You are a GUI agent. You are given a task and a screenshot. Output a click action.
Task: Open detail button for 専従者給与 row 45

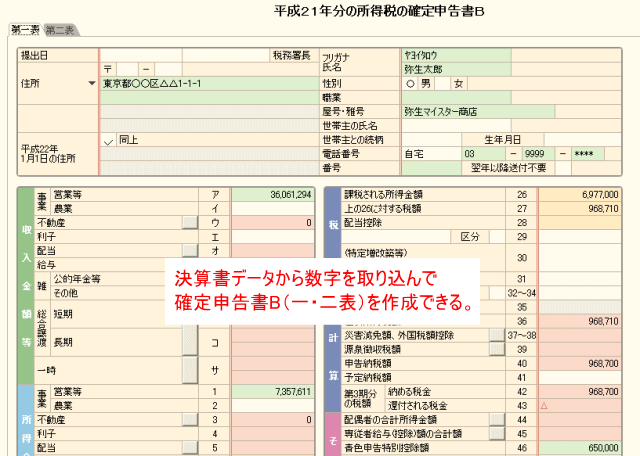pos(497,434)
